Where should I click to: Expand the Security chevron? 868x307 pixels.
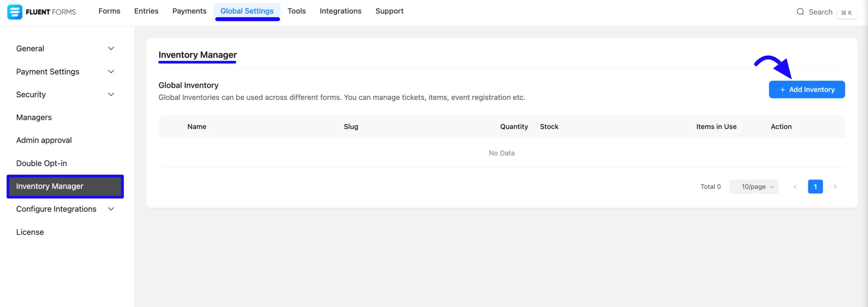click(111, 94)
